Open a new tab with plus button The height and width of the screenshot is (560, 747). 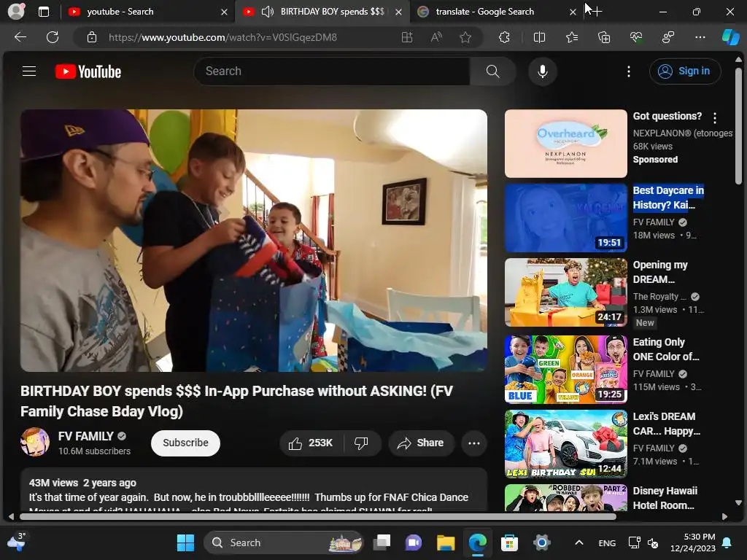point(596,12)
